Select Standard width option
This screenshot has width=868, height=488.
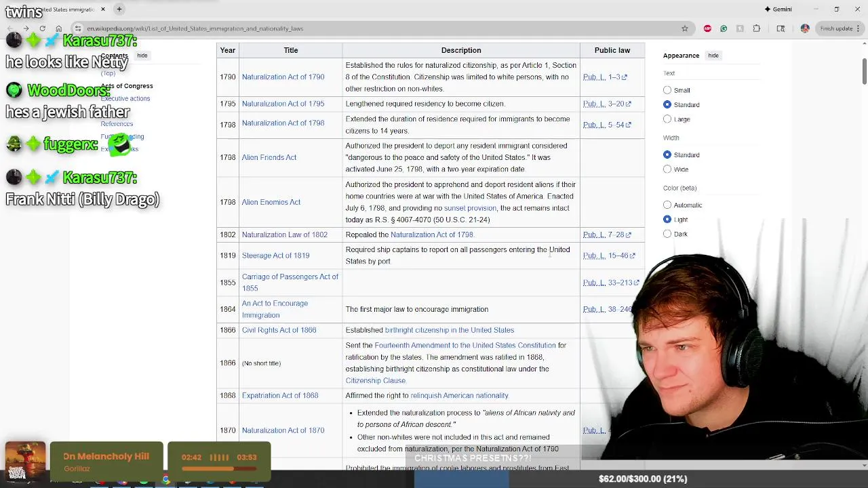[x=667, y=155]
